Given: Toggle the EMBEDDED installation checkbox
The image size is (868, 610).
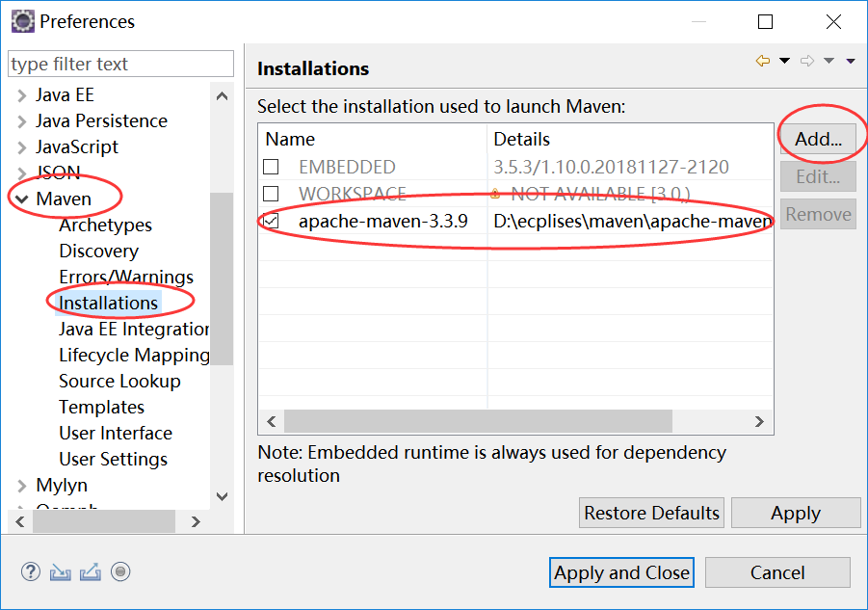Looking at the screenshot, I should pos(271,167).
